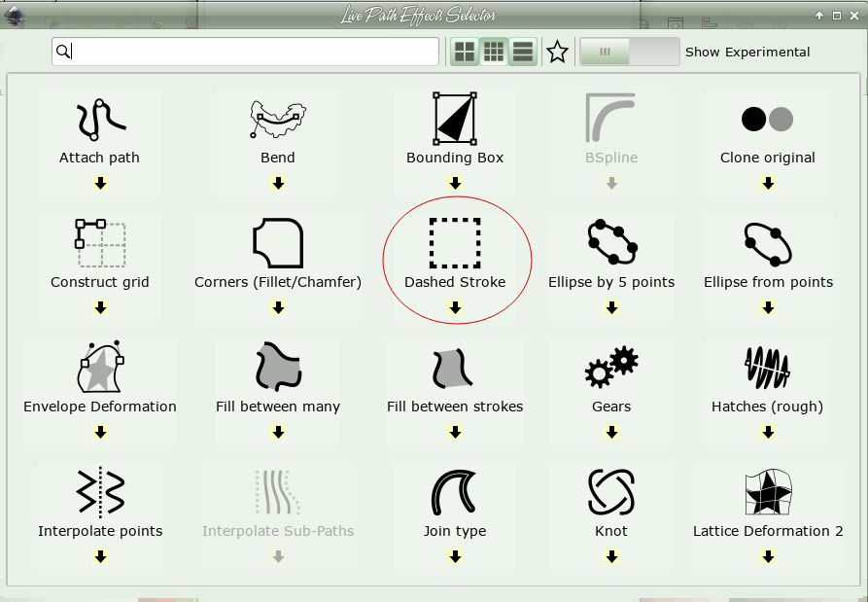Expand arrow under Construct grid
The height and width of the screenshot is (602, 868).
[x=100, y=307]
